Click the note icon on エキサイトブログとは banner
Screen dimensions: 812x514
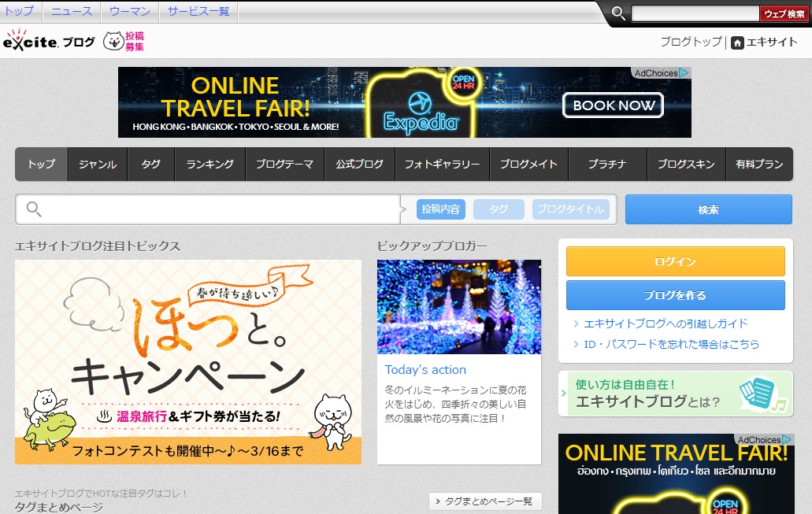coord(763,394)
